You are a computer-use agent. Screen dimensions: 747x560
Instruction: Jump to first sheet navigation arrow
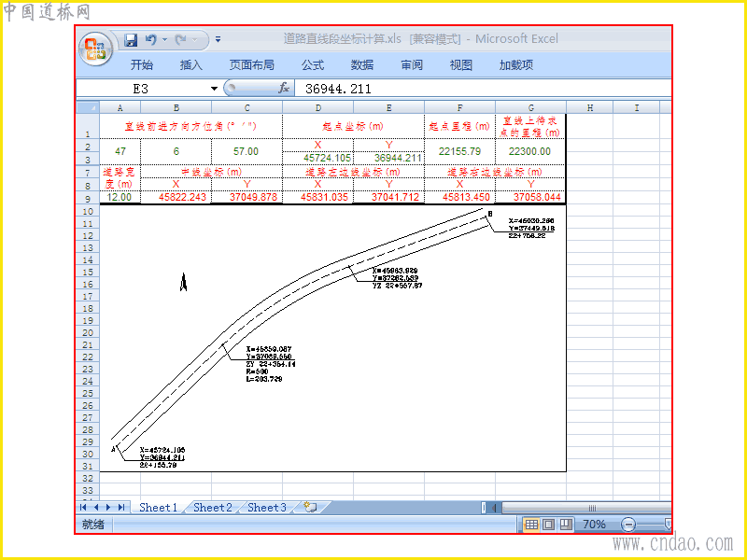pyautogui.click(x=83, y=508)
